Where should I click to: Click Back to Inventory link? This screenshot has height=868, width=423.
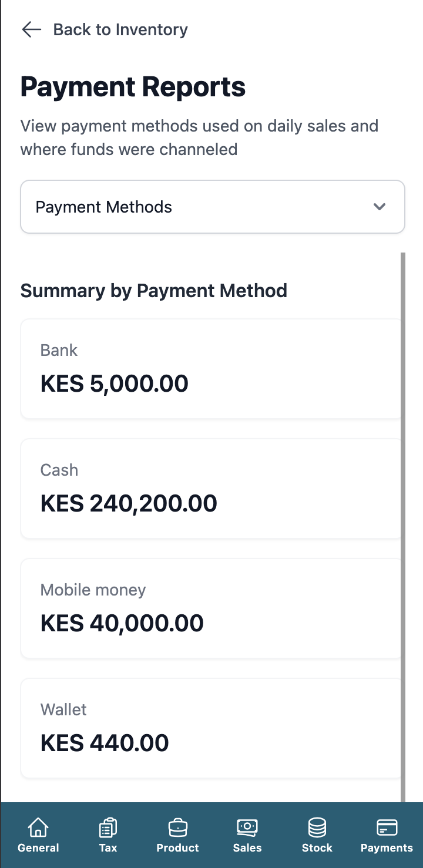[120, 29]
